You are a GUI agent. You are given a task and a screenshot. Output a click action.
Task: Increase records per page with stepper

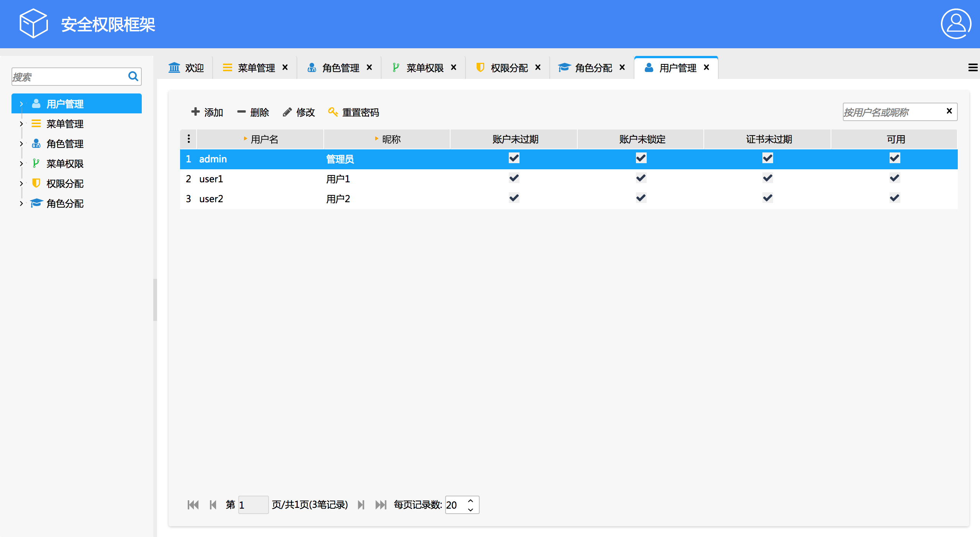click(x=470, y=501)
